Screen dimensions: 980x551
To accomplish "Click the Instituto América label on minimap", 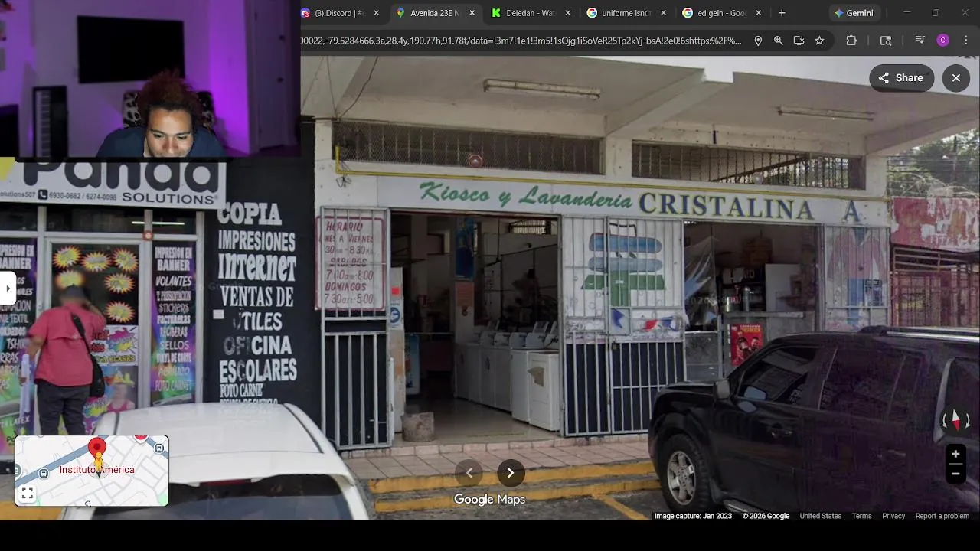I will coord(96,470).
